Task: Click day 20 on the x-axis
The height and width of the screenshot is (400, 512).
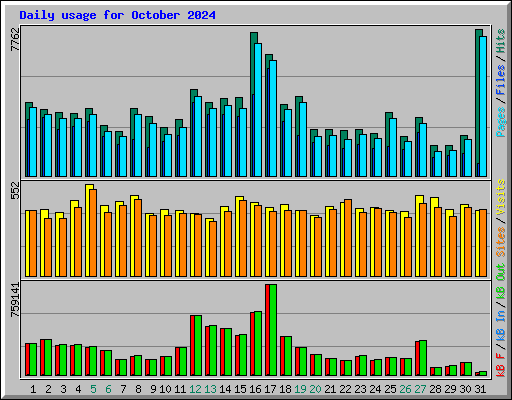Action: click(x=315, y=389)
